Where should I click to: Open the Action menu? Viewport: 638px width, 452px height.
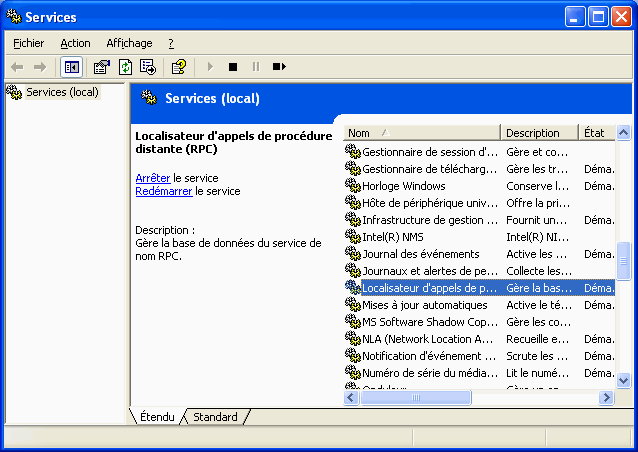[75, 43]
